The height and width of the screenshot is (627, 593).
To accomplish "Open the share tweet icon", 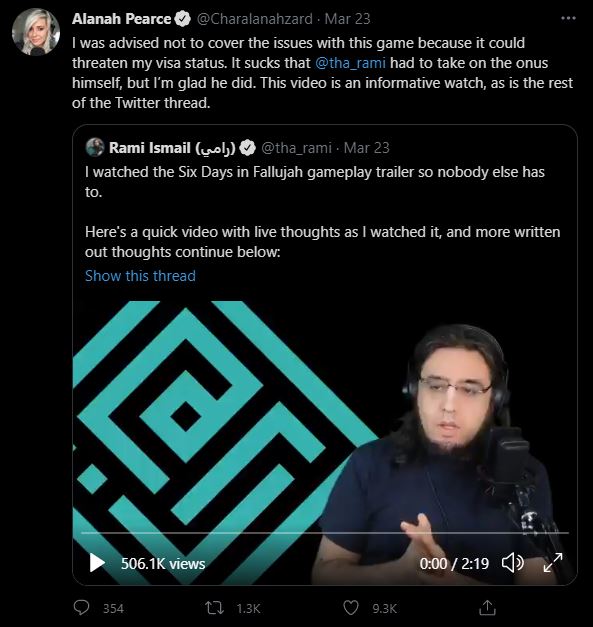I will [x=487, y=608].
